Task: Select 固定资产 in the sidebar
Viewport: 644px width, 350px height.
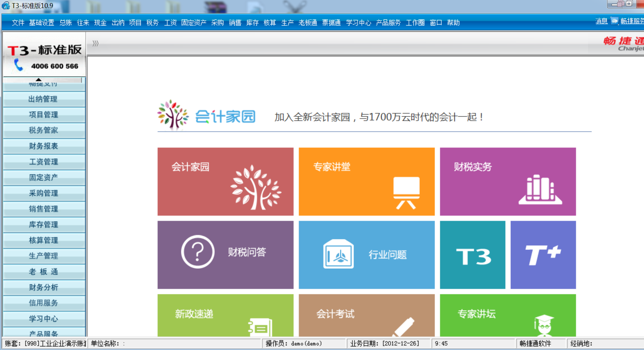Action: pos(44,178)
